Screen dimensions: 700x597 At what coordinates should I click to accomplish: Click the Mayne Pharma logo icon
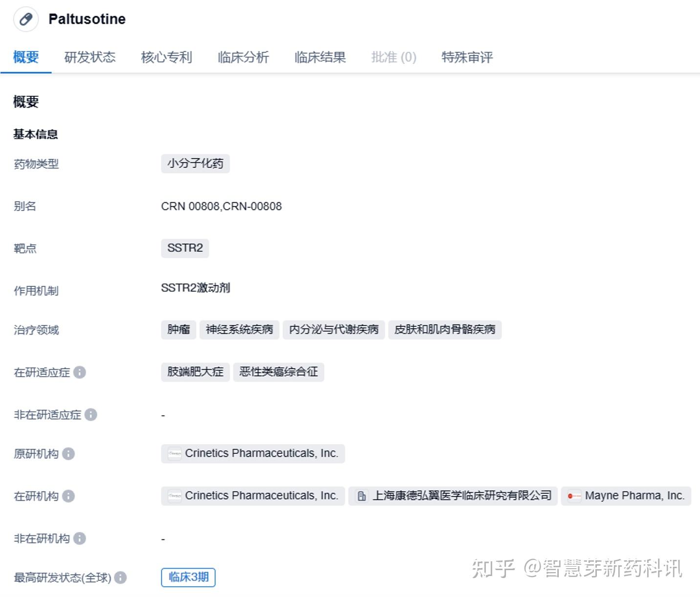[573, 495]
